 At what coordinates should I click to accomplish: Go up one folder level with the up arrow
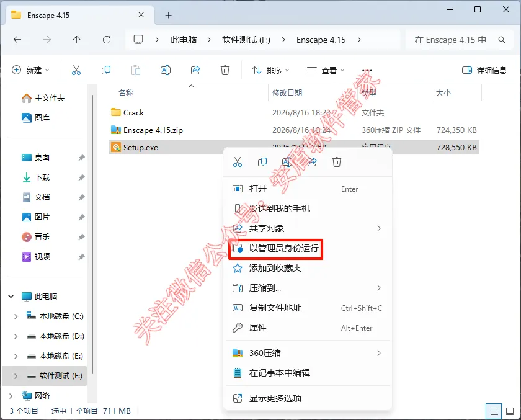tap(76, 40)
